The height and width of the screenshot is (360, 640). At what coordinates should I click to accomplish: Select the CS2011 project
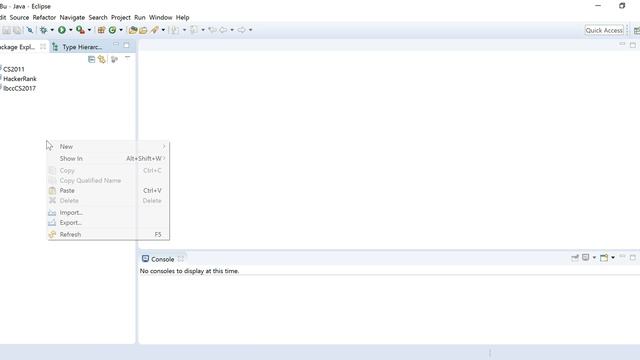point(13,69)
